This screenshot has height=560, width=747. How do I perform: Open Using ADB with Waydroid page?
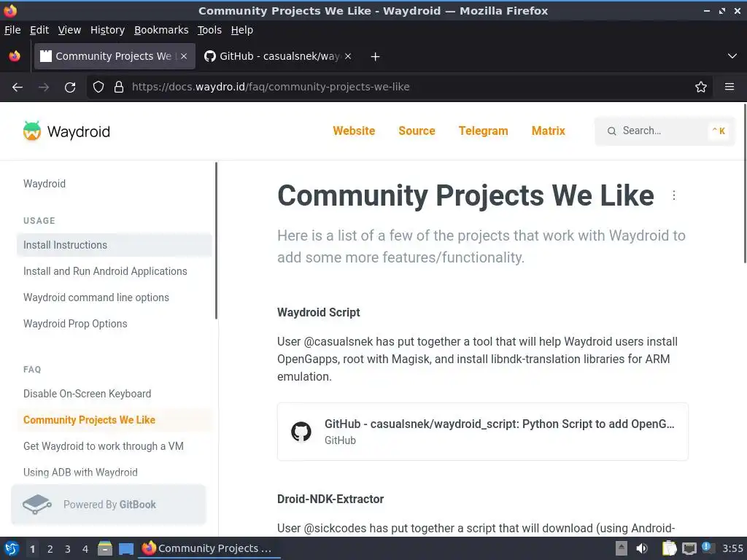coord(80,472)
